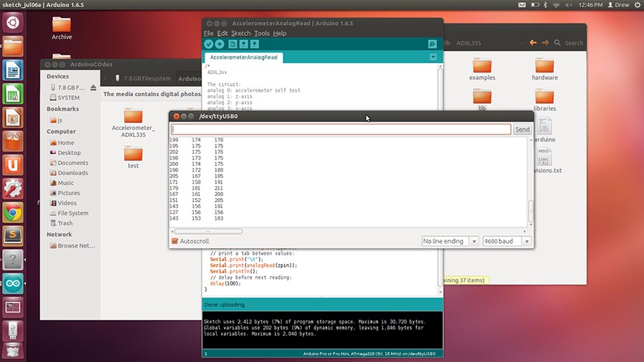Click the Upload arrow button in Arduino toolbar
The width and height of the screenshot is (644, 362).
point(220,44)
